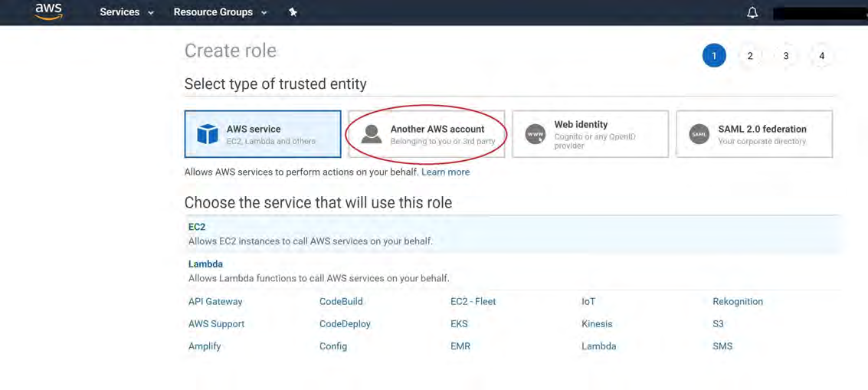
Task: Go to wizard step 2
Action: pos(750,55)
